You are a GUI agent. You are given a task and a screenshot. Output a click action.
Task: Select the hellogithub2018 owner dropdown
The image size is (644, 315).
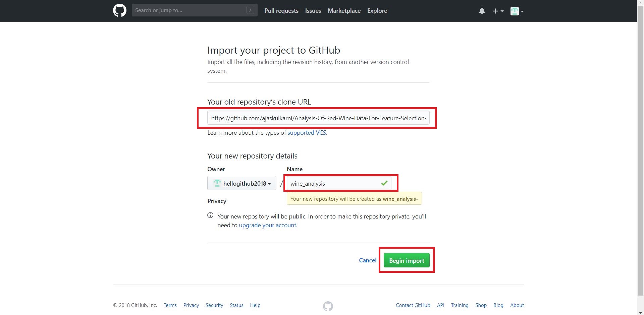pos(242,183)
